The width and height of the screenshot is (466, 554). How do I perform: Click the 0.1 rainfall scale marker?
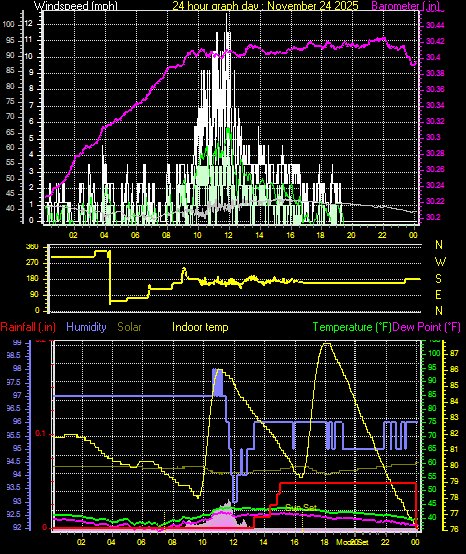41,434
